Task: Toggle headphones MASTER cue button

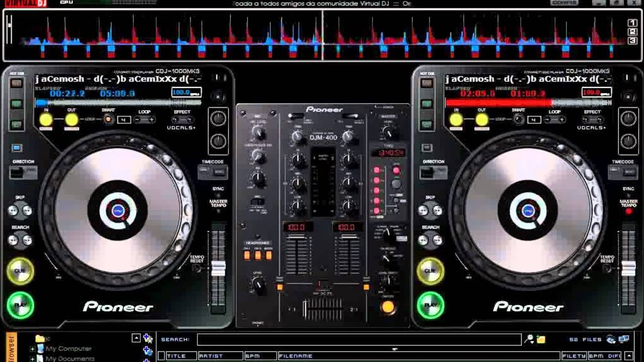Action: [x=269, y=255]
